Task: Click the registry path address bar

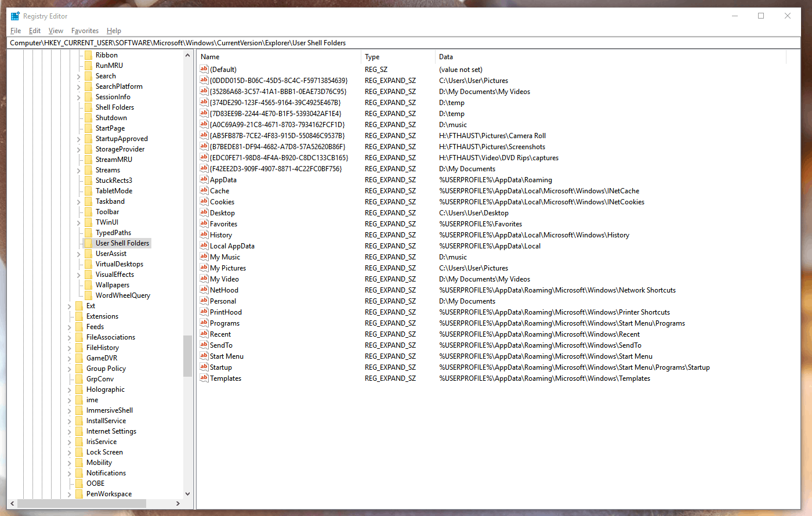Action: (404, 43)
